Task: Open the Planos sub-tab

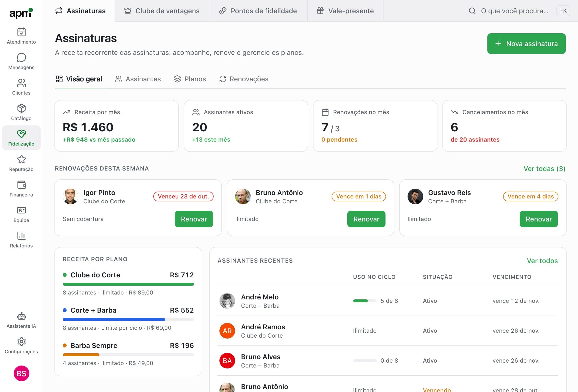Action: point(190,79)
